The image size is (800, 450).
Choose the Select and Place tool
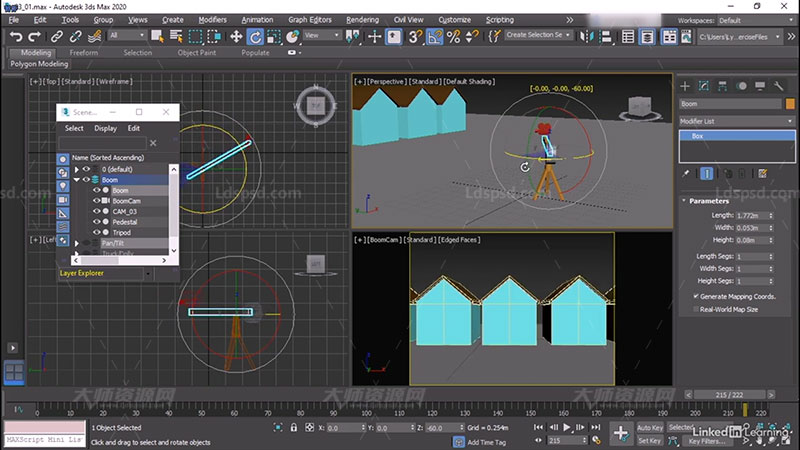click(x=292, y=36)
